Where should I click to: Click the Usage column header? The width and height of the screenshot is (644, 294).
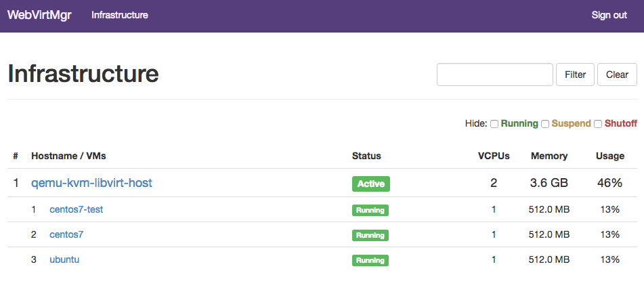point(610,156)
